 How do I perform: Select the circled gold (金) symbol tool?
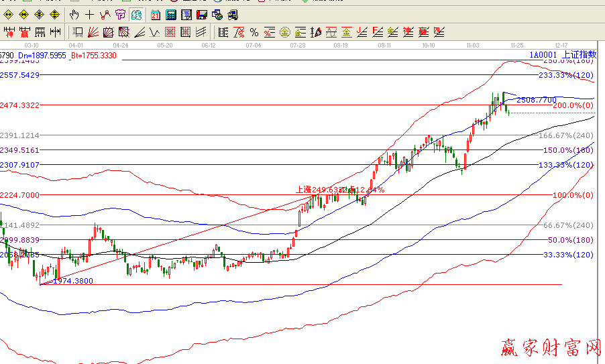(284, 32)
